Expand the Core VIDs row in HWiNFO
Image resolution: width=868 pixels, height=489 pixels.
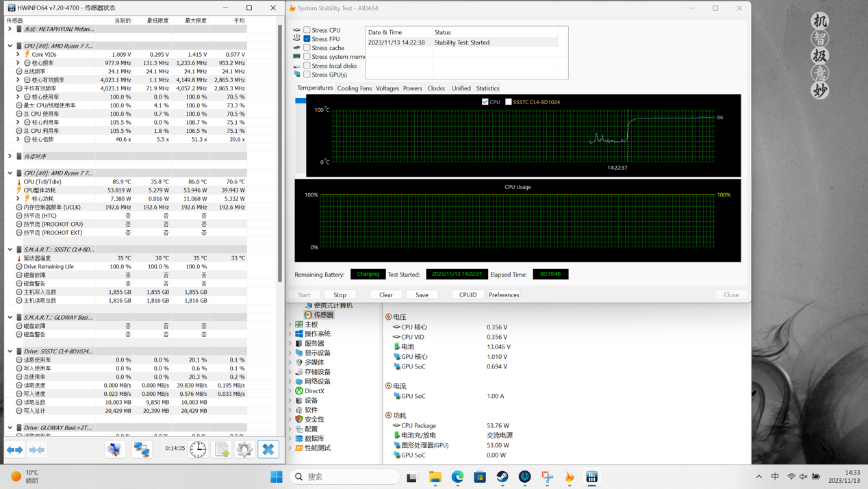point(18,54)
